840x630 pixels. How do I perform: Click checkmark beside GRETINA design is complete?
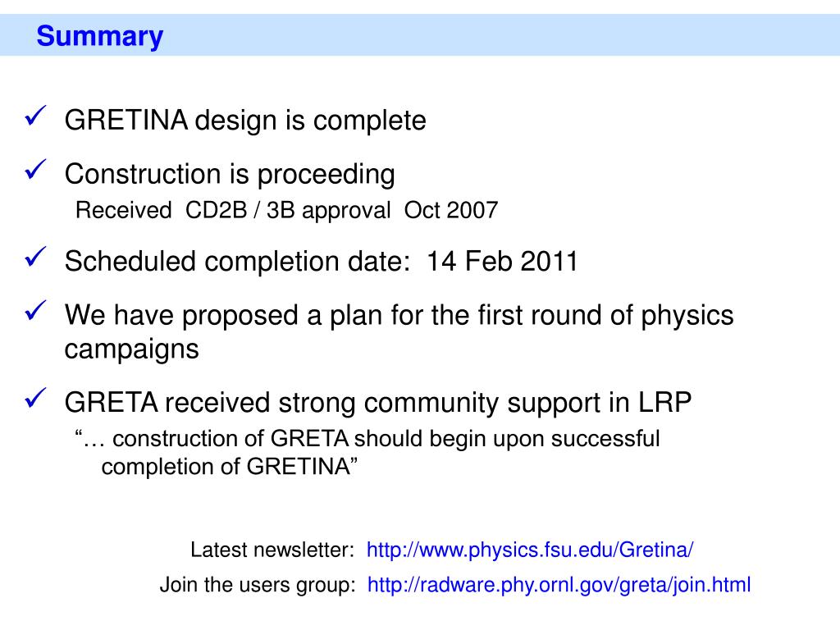click(x=35, y=116)
